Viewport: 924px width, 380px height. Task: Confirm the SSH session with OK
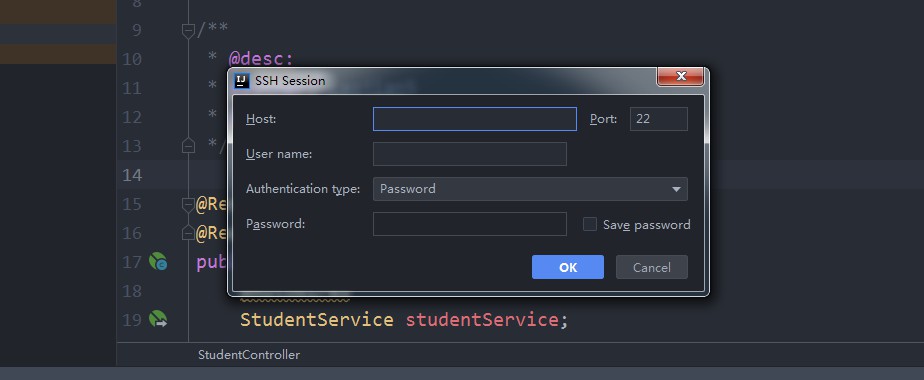(568, 267)
